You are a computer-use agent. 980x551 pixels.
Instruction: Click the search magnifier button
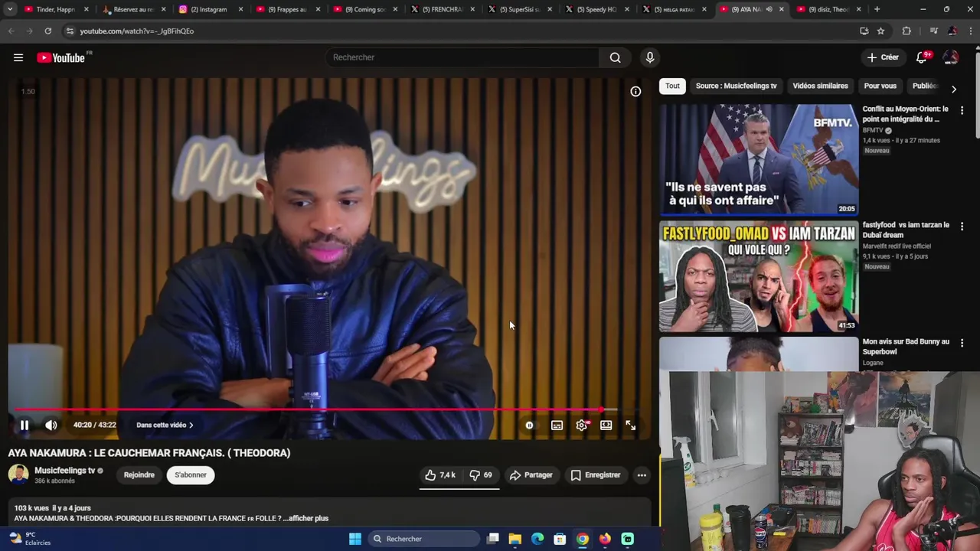point(615,57)
